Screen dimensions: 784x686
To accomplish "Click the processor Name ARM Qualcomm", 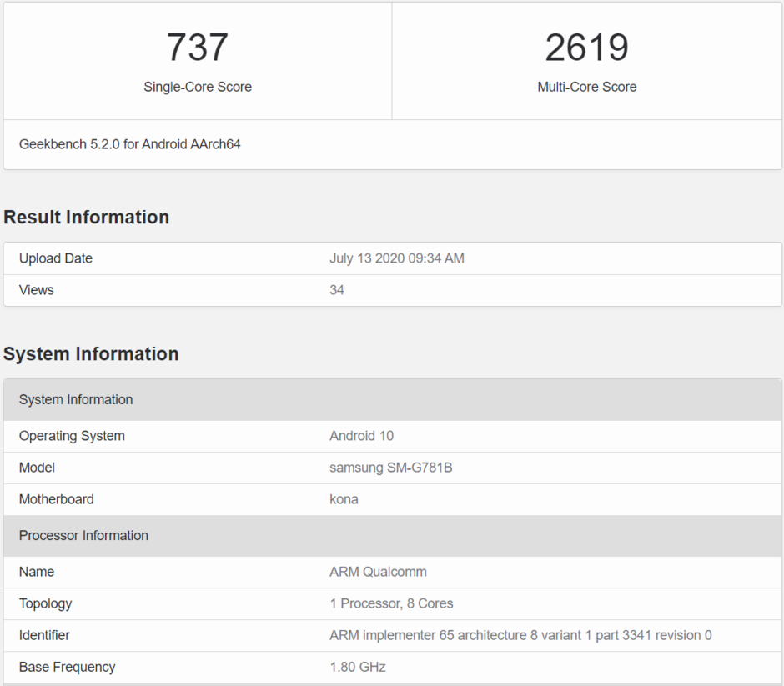I will pyautogui.click(x=376, y=572).
